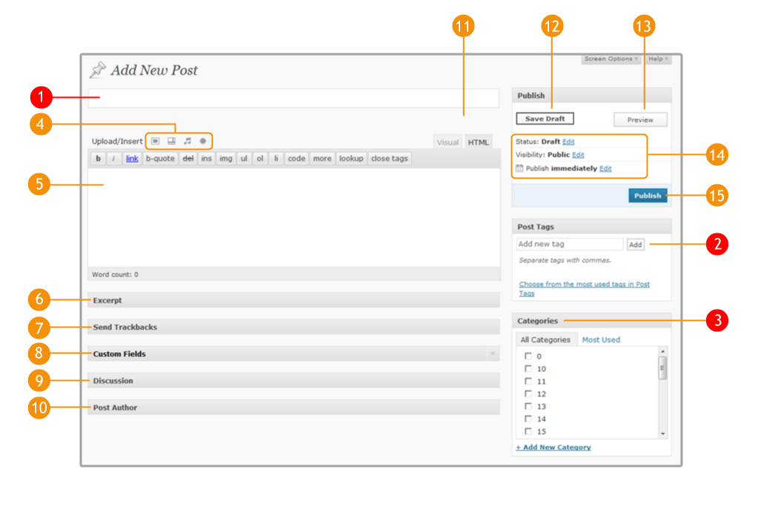Edit the post Status
The image size is (778, 532).
(568, 142)
